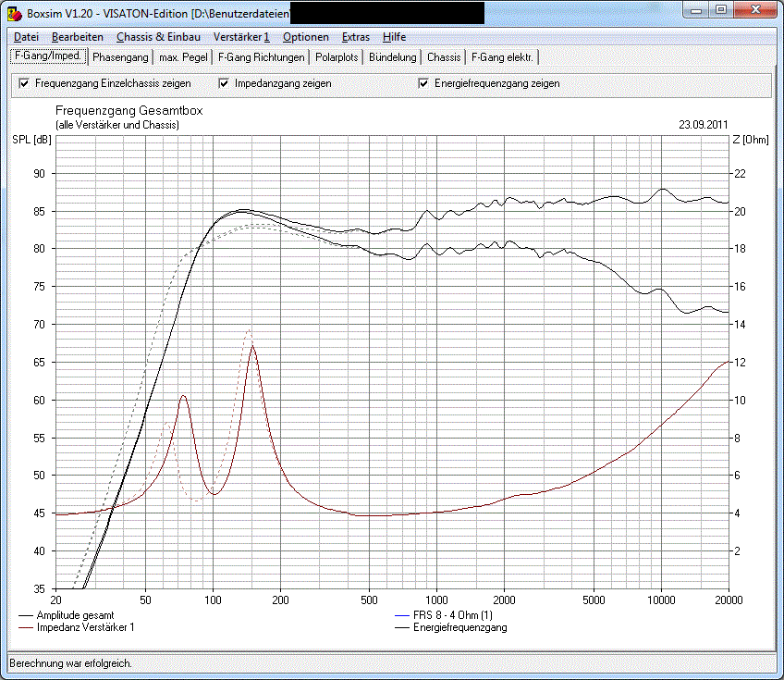
Task: Expand the Chassis & Einbau menu
Action: [158, 37]
